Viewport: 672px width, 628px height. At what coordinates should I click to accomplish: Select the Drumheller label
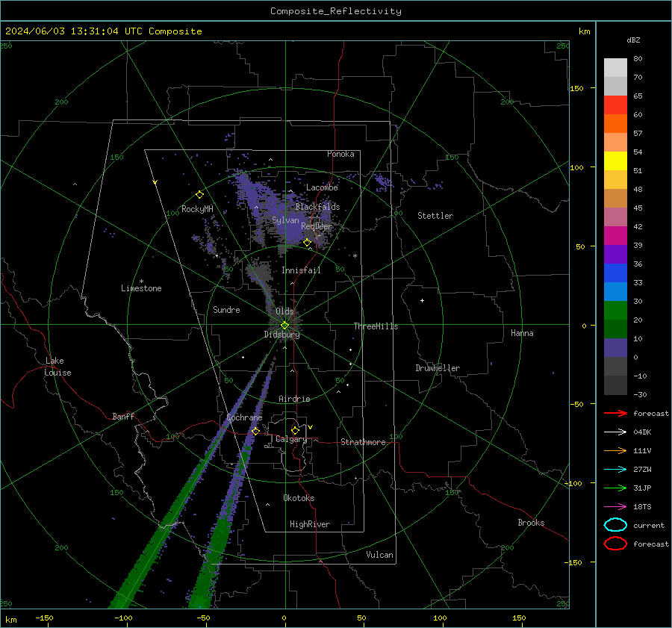tap(438, 368)
